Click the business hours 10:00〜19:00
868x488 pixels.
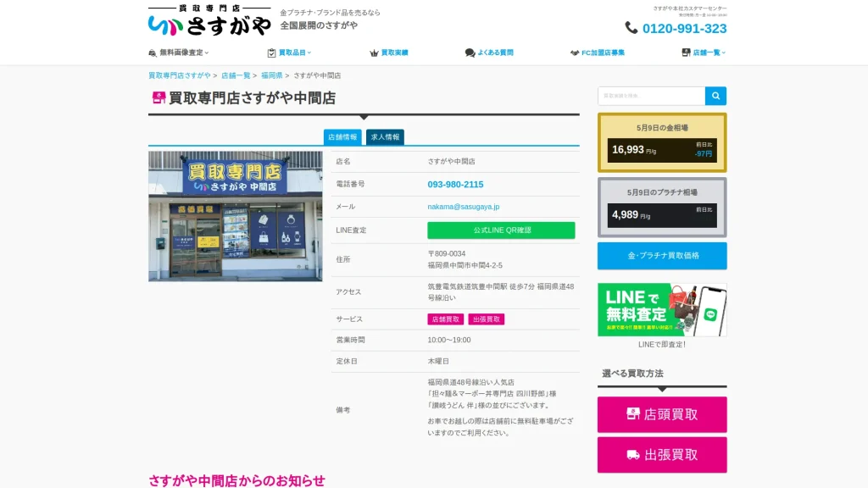tap(449, 340)
